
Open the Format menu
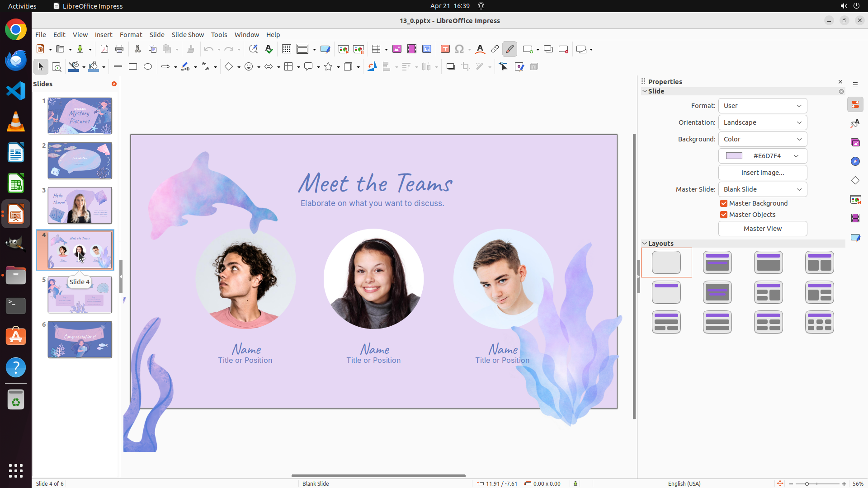(131, 35)
